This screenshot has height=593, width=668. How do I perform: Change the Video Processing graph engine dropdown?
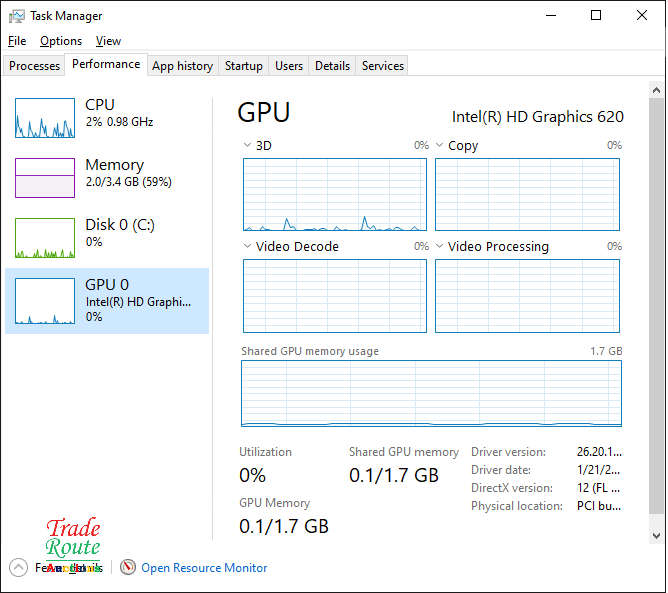point(440,247)
